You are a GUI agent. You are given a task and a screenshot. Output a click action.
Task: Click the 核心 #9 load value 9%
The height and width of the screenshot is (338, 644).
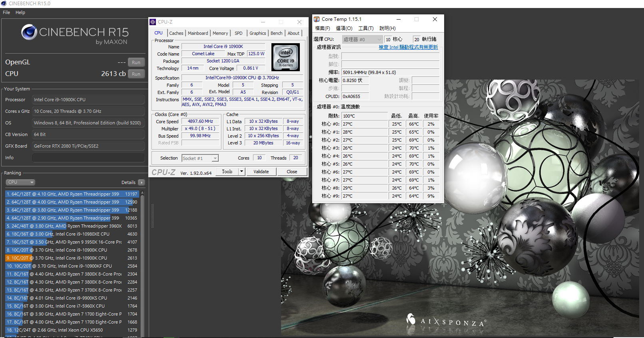coord(431,196)
